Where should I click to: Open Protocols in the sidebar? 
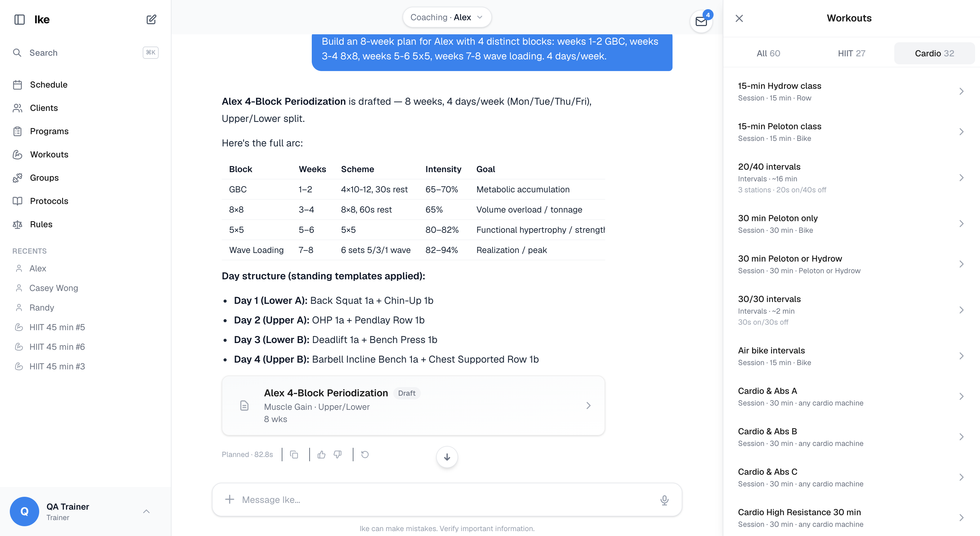click(x=86, y=201)
